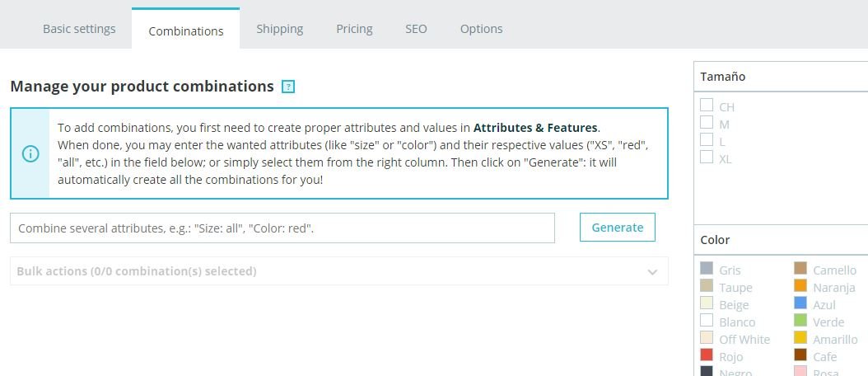This screenshot has height=376, width=868.
Task: Click the combine attributes input field
Action: [282, 228]
